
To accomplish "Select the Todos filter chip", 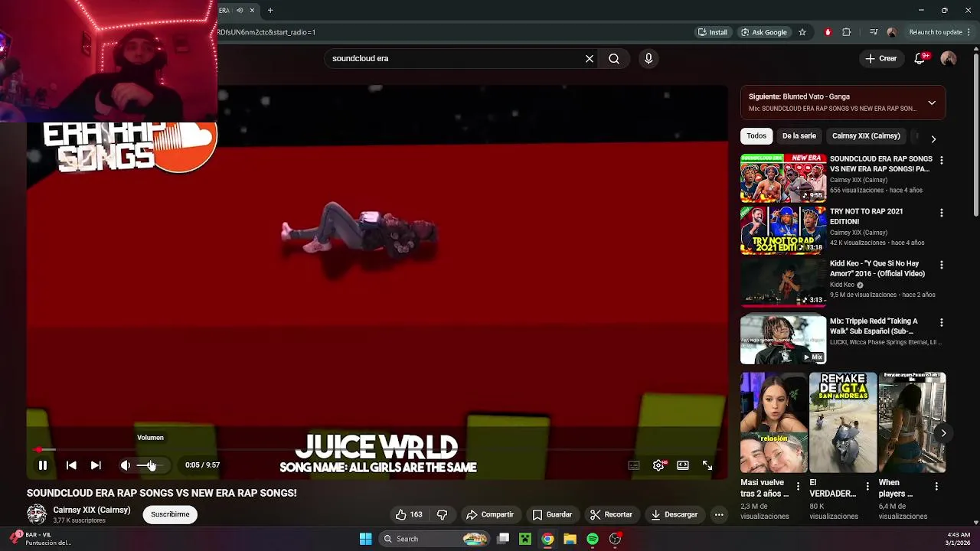I will tap(756, 135).
